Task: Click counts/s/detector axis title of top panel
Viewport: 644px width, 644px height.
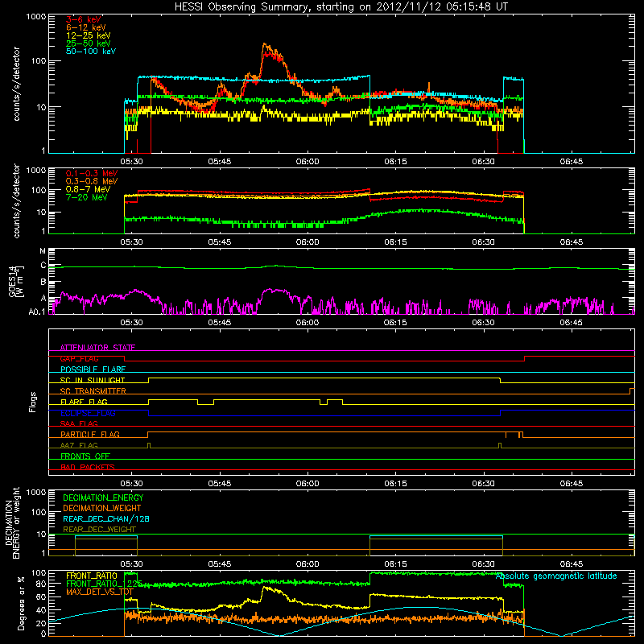Action: [16, 84]
